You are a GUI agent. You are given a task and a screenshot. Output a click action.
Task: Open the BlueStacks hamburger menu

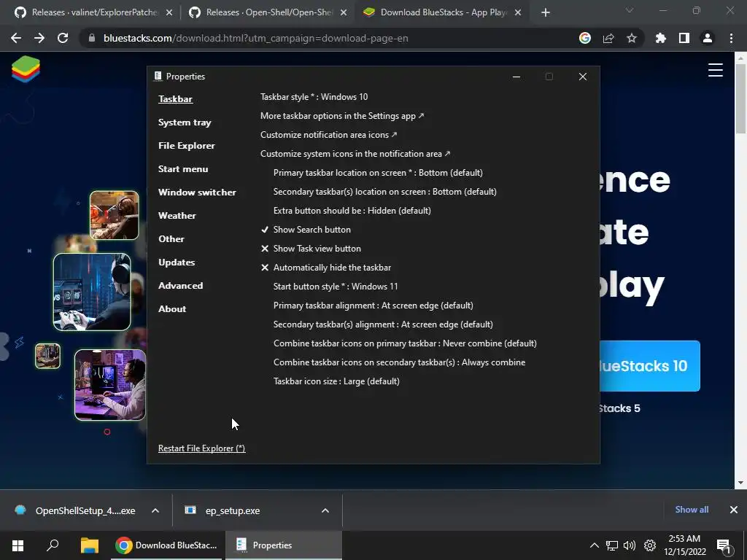pyautogui.click(x=715, y=70)
